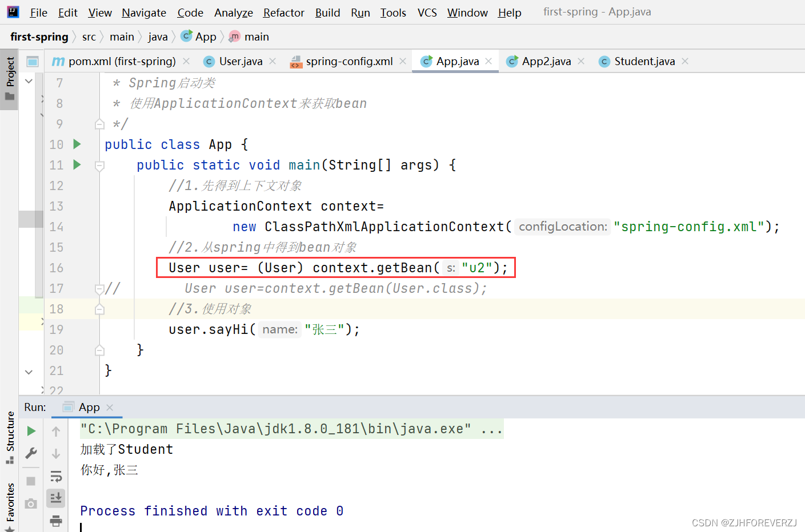Open the Tools menu
This screenshot has height=532, width=805.
pos(393,13)
